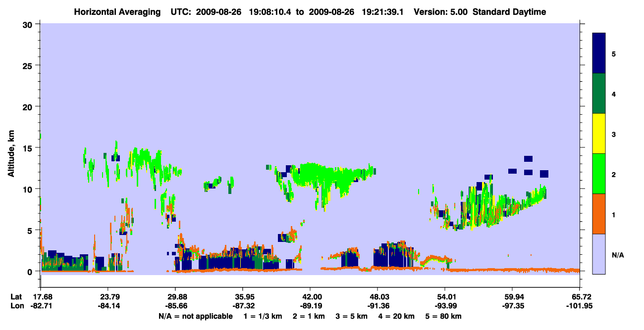Click the '1 = 1/3 km' legend note
Screen dimensions: 644x330
[x=264, y=316]
